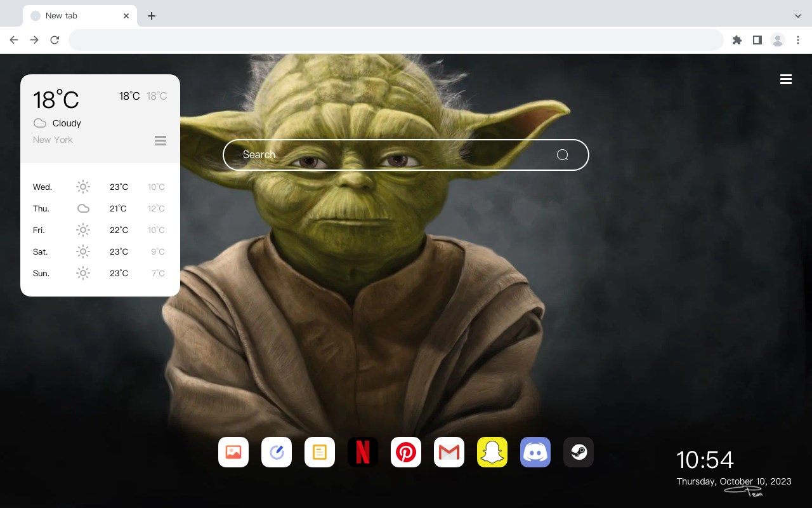Click Thursday's 12°C low temperature

coord(156,208)
